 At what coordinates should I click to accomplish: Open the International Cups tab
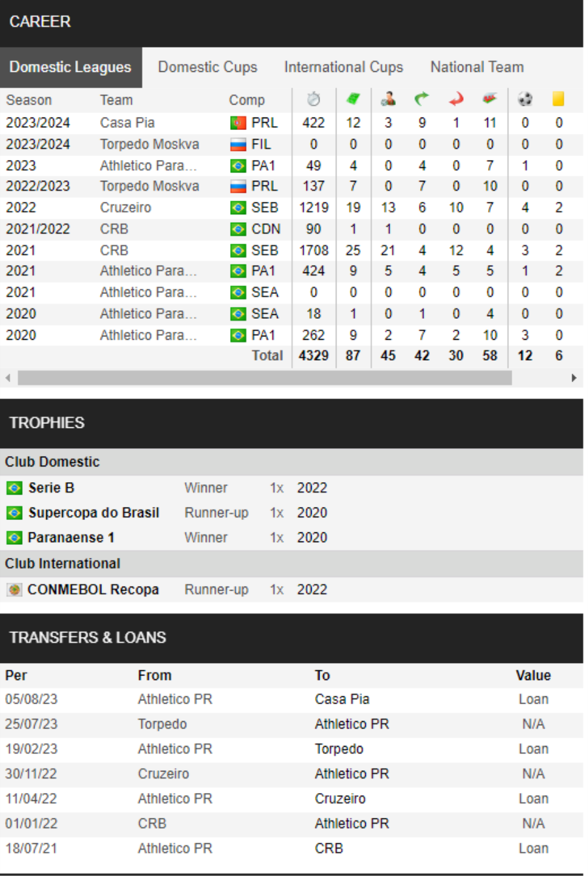click(x=344, y=67)
